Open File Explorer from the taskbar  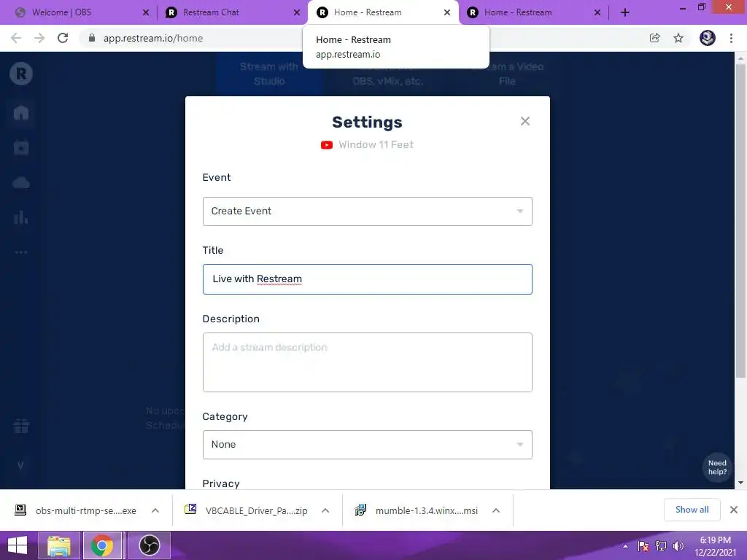click(58, 545)
